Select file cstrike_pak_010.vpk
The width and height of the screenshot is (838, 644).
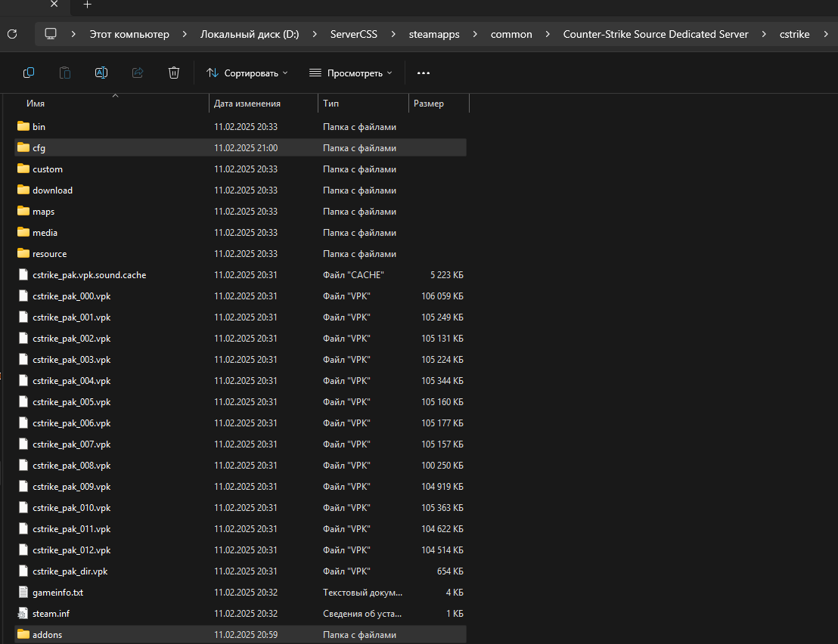pyautogui.click(x=72, y=508)
